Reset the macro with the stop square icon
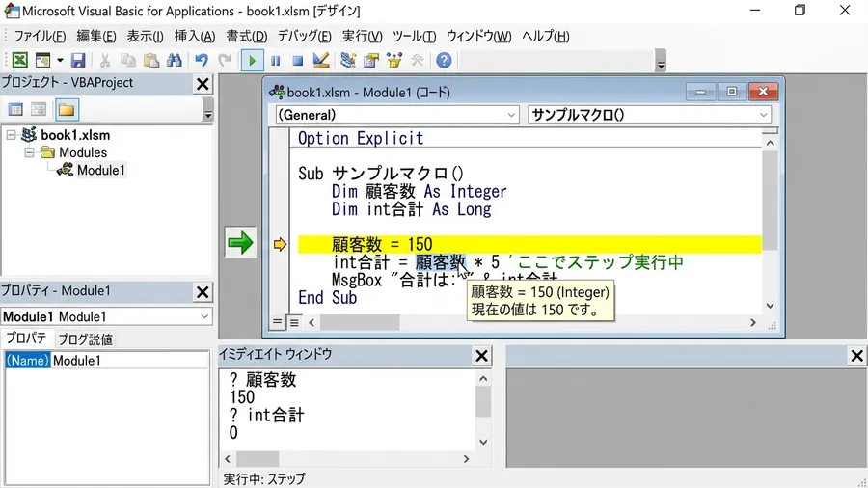868x488 pixels. (298, 60)
